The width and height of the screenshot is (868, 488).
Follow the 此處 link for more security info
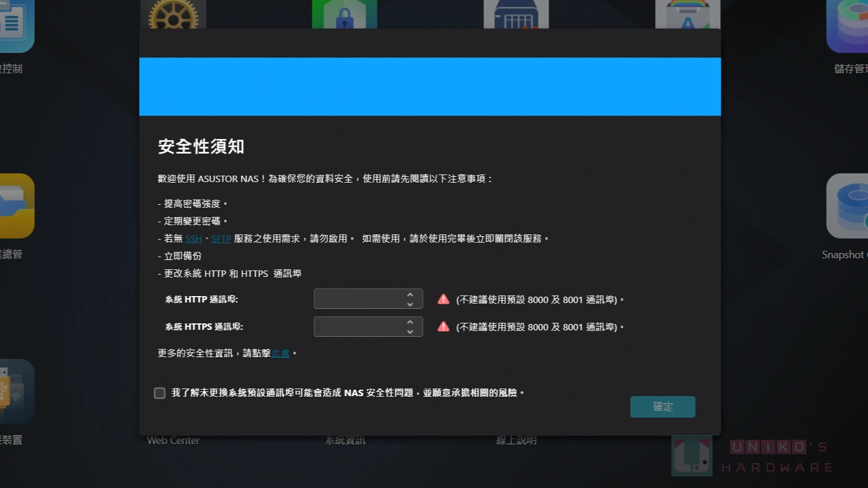280,353
